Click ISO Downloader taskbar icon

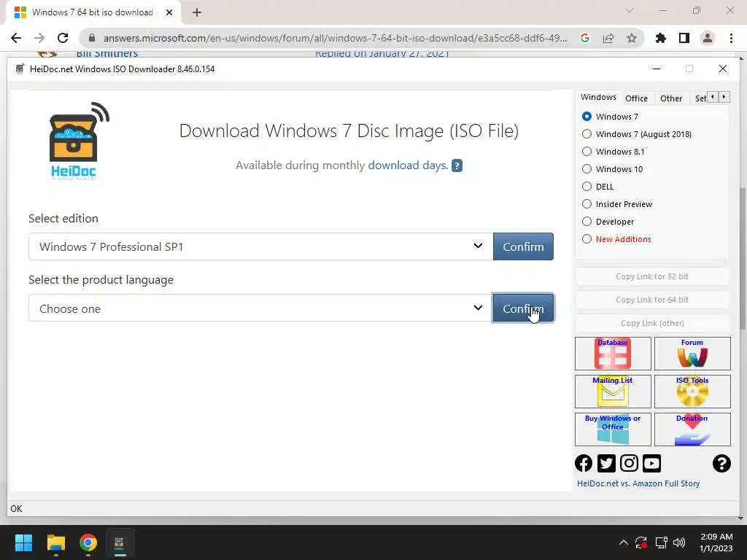click(x=120, y=542)
